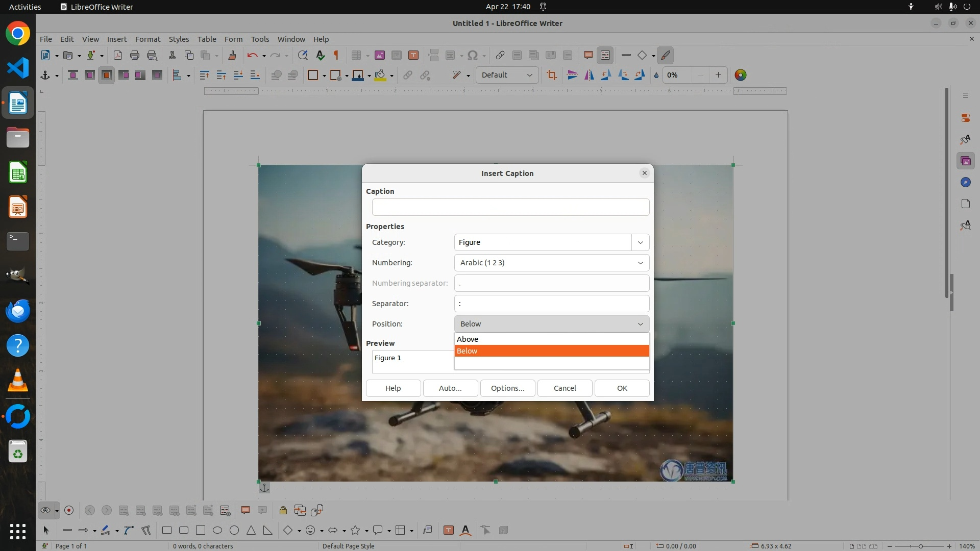Toggle Formatting Marks pilcrow button
The width and height of the screenshot is (980, 551).
tap(336, 55)
